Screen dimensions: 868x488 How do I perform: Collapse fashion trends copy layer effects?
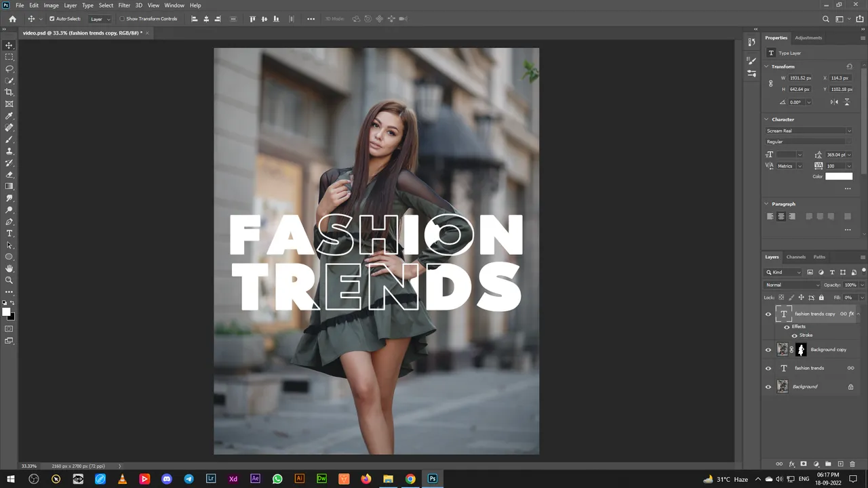point(859,314)
